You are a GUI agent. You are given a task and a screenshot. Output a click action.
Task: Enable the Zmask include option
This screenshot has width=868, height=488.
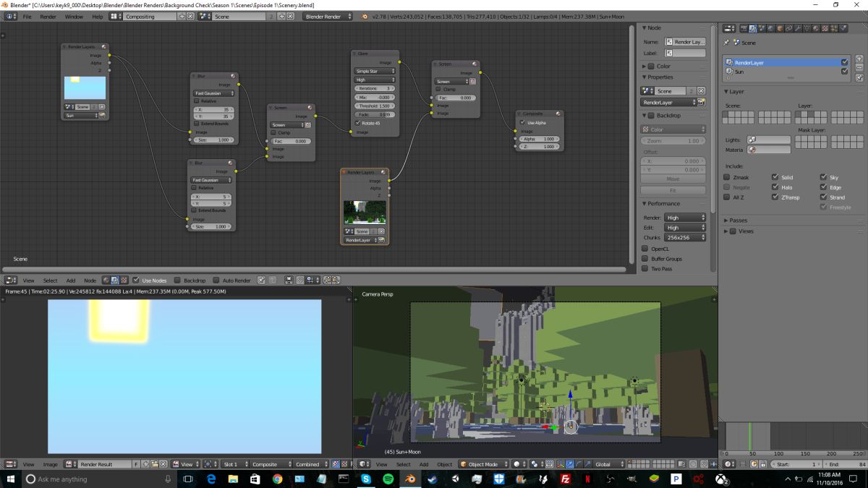click(727, 177)
